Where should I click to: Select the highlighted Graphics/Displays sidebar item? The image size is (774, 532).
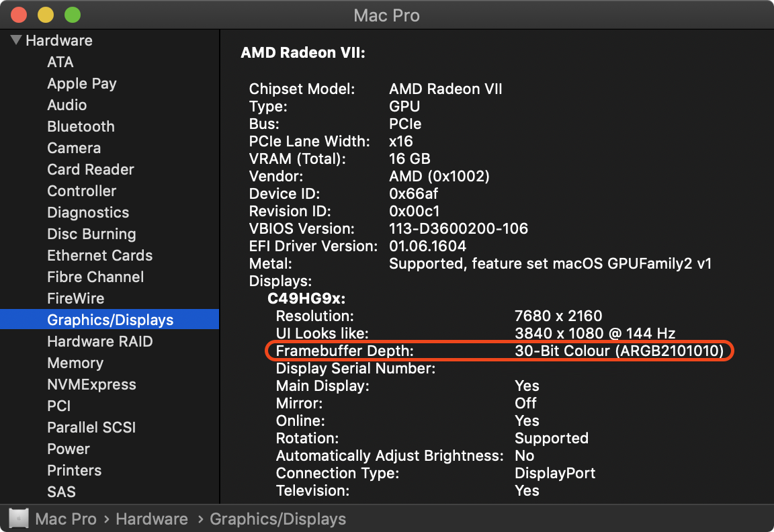pyautogui.click(x=110, y=319)
